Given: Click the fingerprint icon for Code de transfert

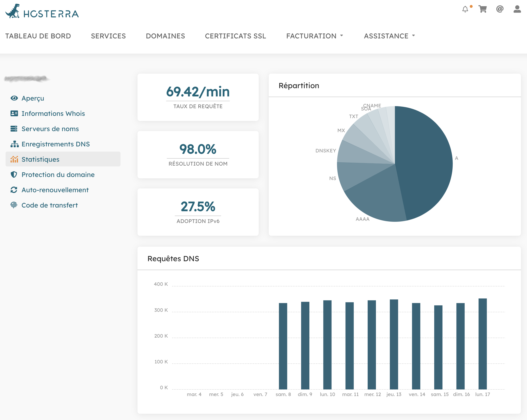Looking at the screenshot, I should click(14, 205).
